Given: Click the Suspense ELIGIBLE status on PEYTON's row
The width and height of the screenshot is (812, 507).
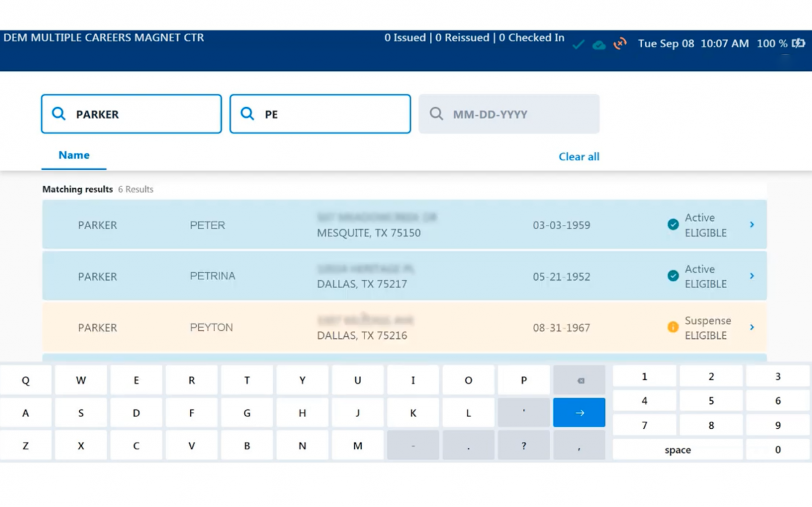Looking at the screenshot, I should [x=708, y=327].
